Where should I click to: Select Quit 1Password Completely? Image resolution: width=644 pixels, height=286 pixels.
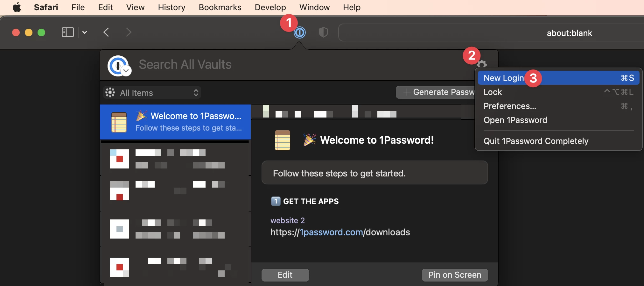(x=558, y=141)
